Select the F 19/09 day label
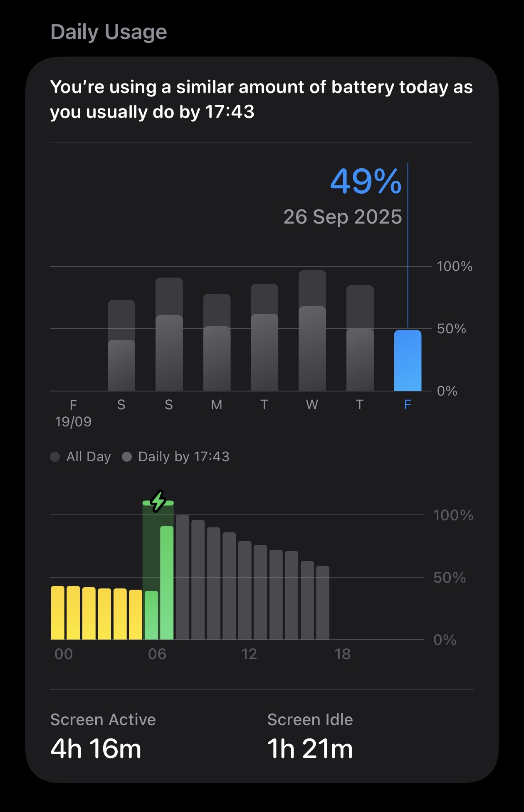 click(x=73, y=413)
